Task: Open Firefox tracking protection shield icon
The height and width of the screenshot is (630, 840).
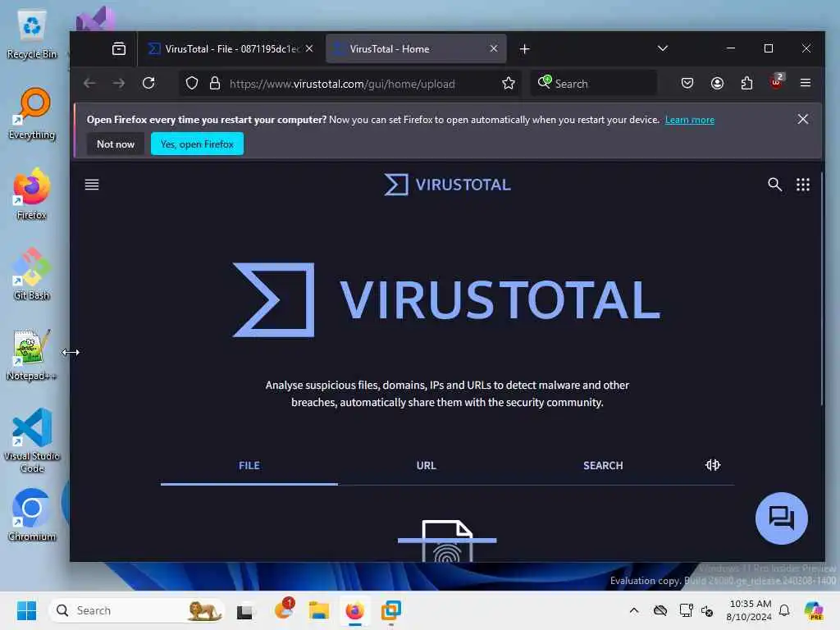Action: tap(192, 83)
